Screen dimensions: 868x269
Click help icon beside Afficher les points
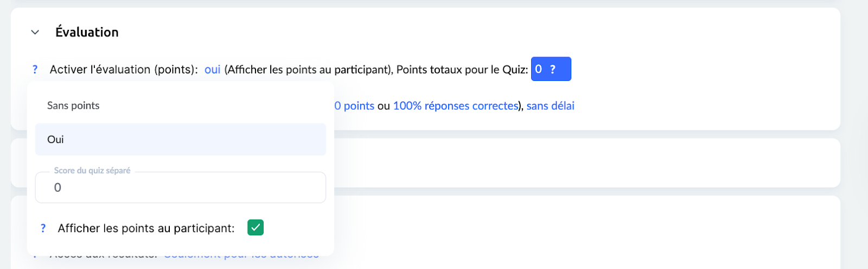click(43, 228)
